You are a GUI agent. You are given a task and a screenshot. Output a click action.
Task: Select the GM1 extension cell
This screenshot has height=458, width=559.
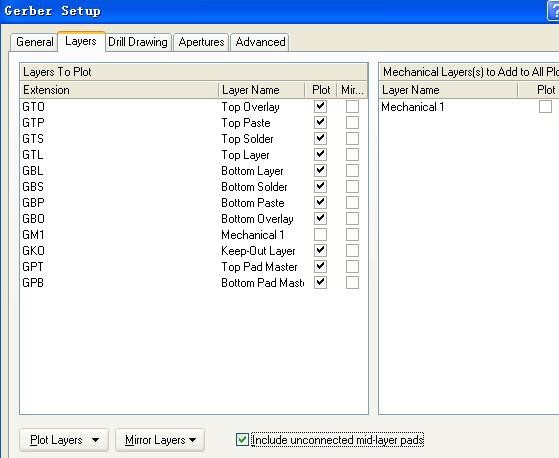[x=33, y=235]
